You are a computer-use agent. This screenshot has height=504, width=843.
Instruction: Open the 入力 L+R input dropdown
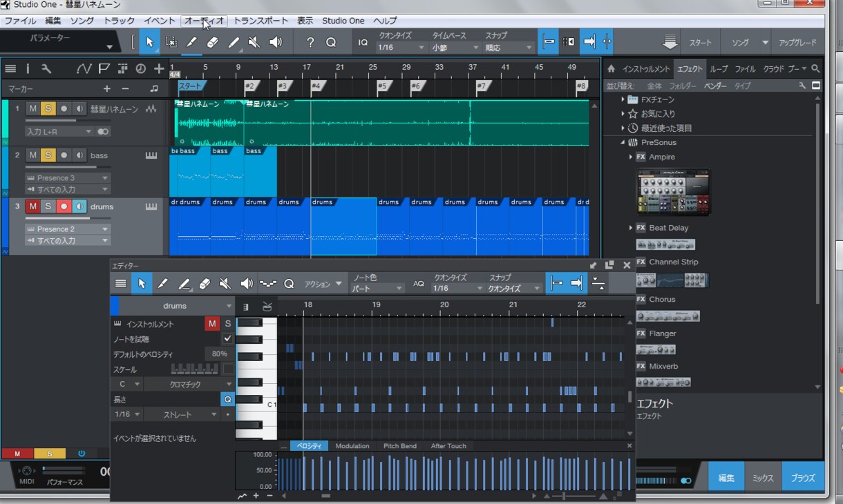pos(59,131)
